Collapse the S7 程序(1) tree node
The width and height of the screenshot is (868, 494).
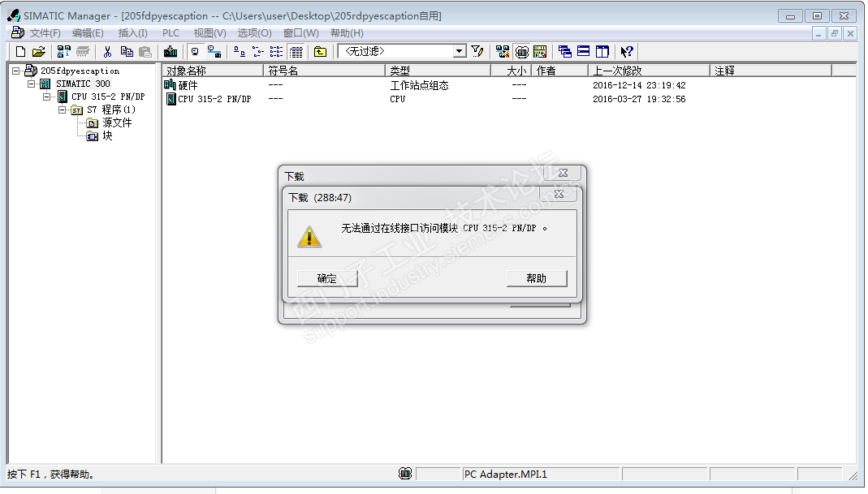pyautogui.click(x=62, y=110)
